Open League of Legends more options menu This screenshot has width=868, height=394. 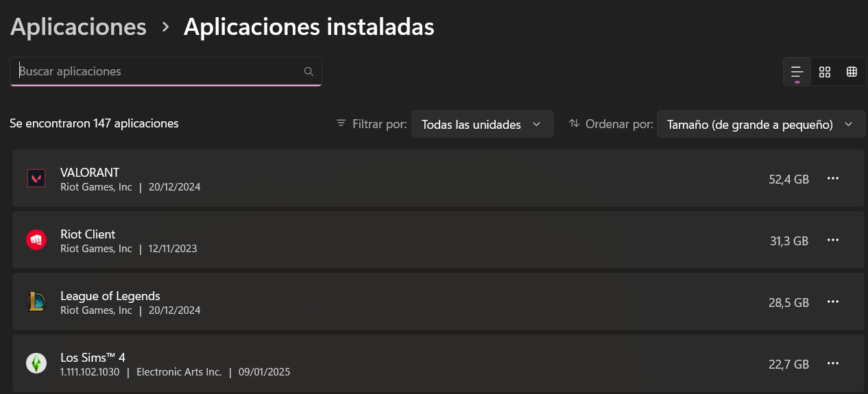coord(833,301)
